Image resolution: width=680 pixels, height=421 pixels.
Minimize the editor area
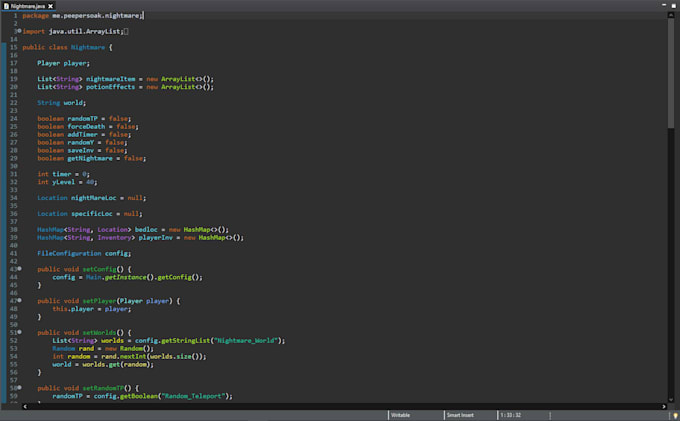coord(664,5)
